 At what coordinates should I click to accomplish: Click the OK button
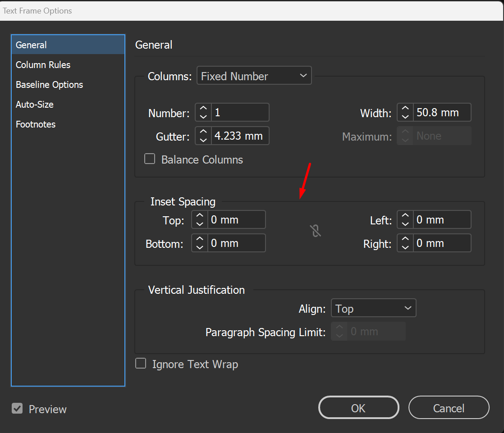358,408
